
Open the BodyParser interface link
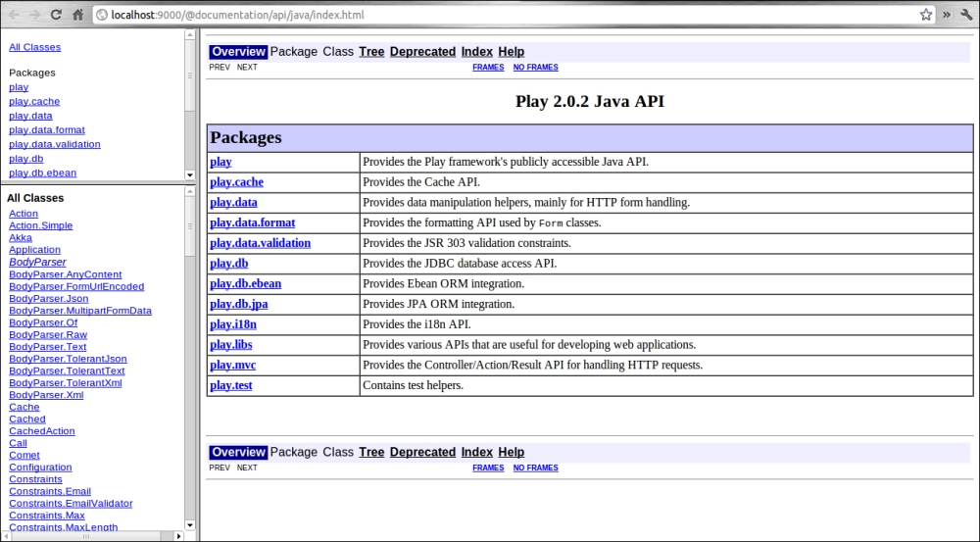[x=37, y=262]
